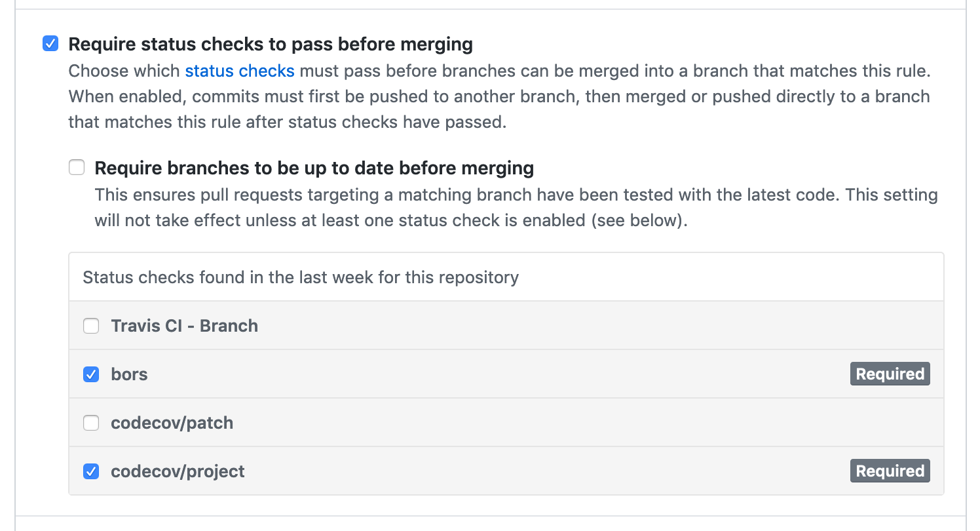Viewport: 980px width, 531px height.
Task: Open the status checks help link
Action: [240, 71]
